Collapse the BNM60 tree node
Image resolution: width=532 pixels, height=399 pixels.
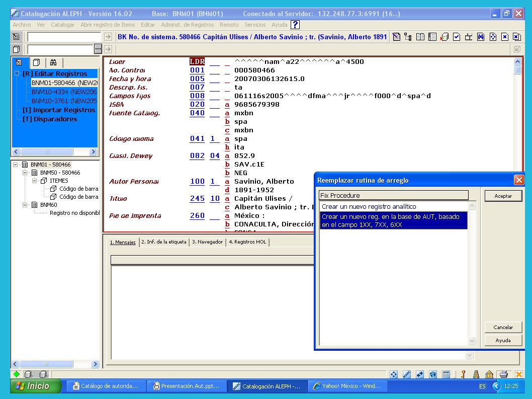coord(25,205)
